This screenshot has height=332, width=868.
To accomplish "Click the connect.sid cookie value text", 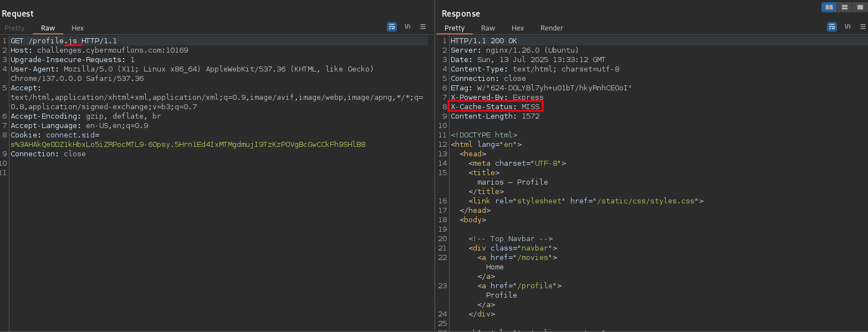I will click(188, 145).
